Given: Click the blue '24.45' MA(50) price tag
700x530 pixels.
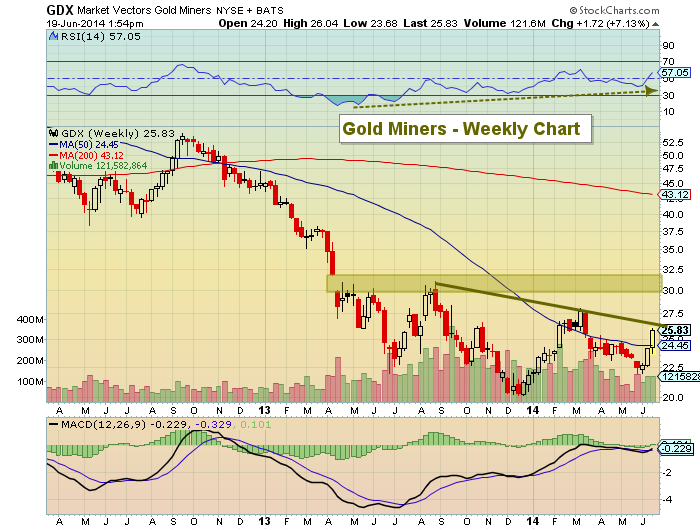Looking at the screenshot, I should pos(675,345).
